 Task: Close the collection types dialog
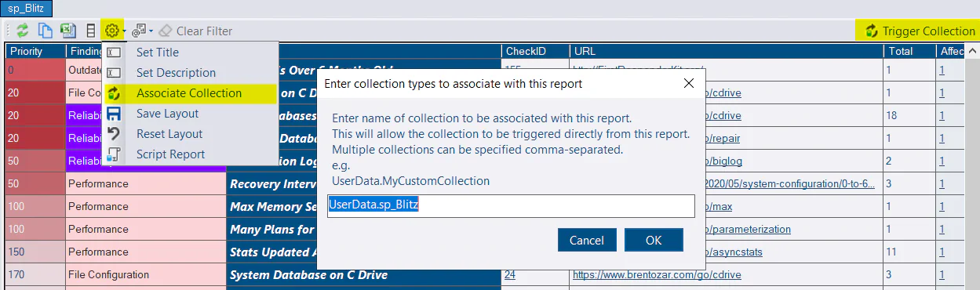click(689, 83)
